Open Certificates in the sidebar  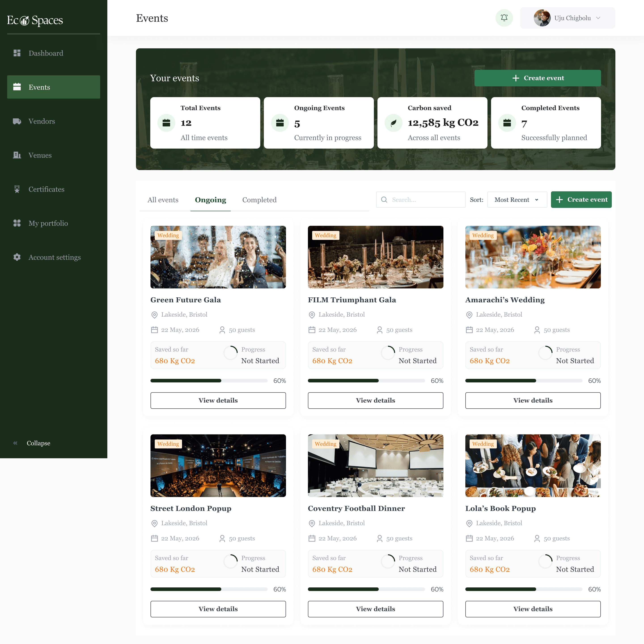tap(54, 189)
